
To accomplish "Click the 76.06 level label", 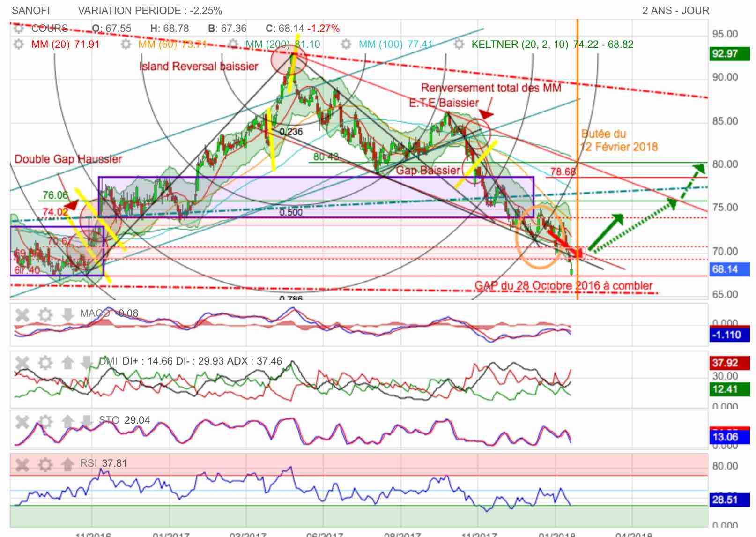I will coord(55,195).
